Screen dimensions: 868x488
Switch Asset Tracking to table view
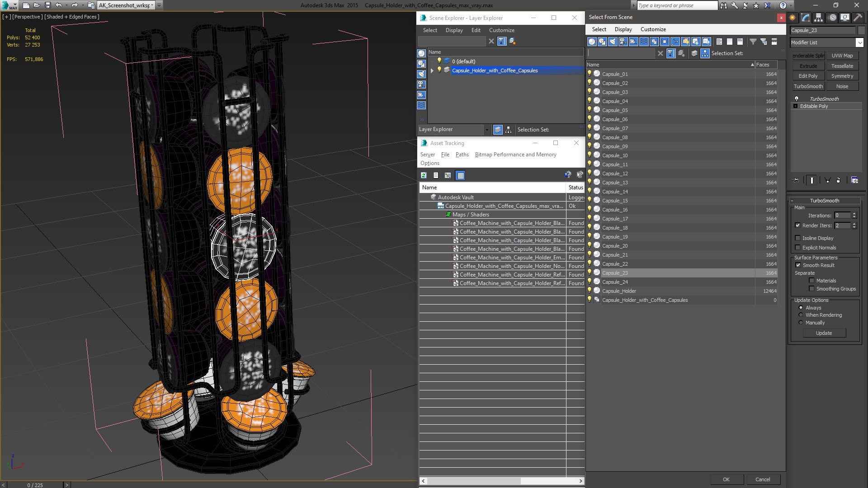(460, 175)
